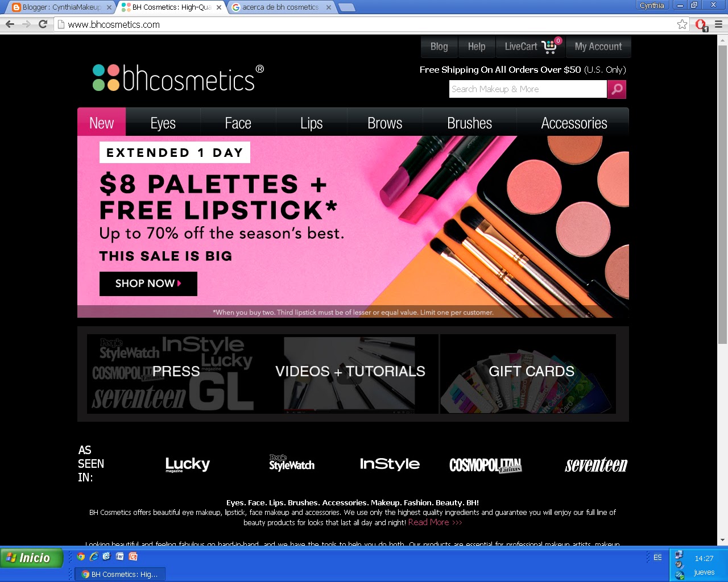Click the SHOP NOW button

pyautogui.click(x=148, y=284)
